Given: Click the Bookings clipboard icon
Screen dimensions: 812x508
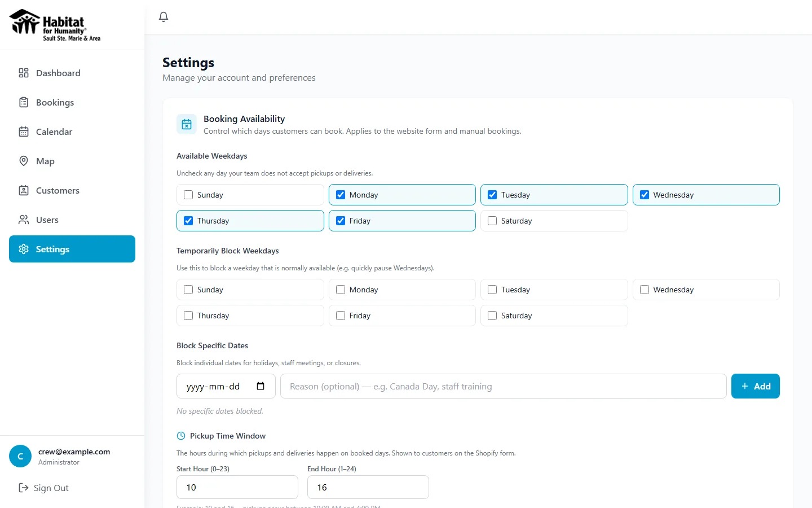Looking at the screenshot, I should pyautogui.click(x=24, y=102).
